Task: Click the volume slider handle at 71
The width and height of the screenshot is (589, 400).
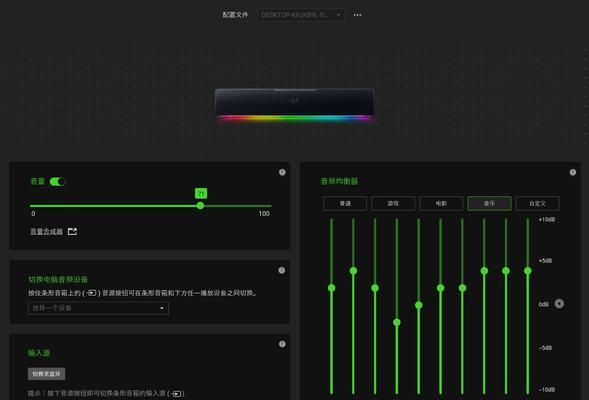Action: [201, 205]
